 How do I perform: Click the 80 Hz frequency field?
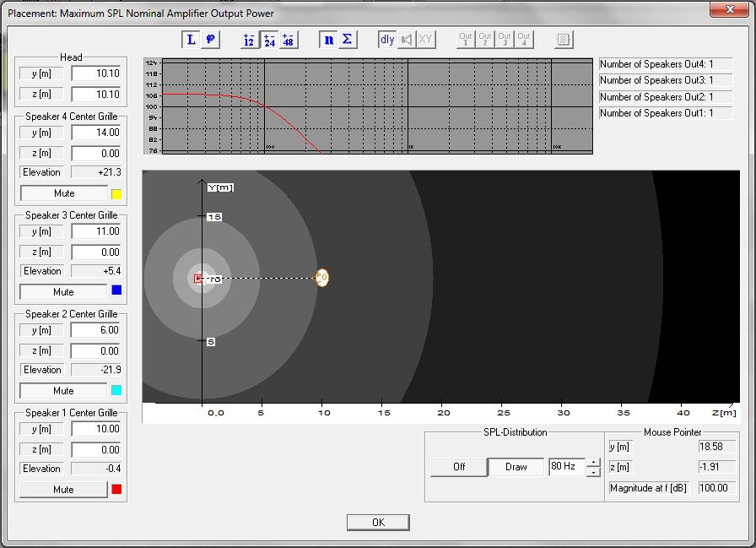[568, 466]
